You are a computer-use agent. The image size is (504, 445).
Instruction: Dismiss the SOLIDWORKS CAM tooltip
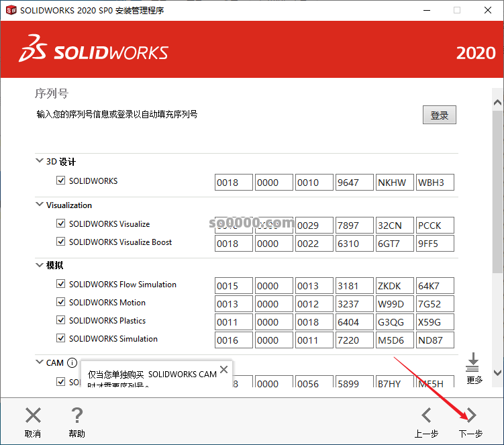[x=224, y=369]
